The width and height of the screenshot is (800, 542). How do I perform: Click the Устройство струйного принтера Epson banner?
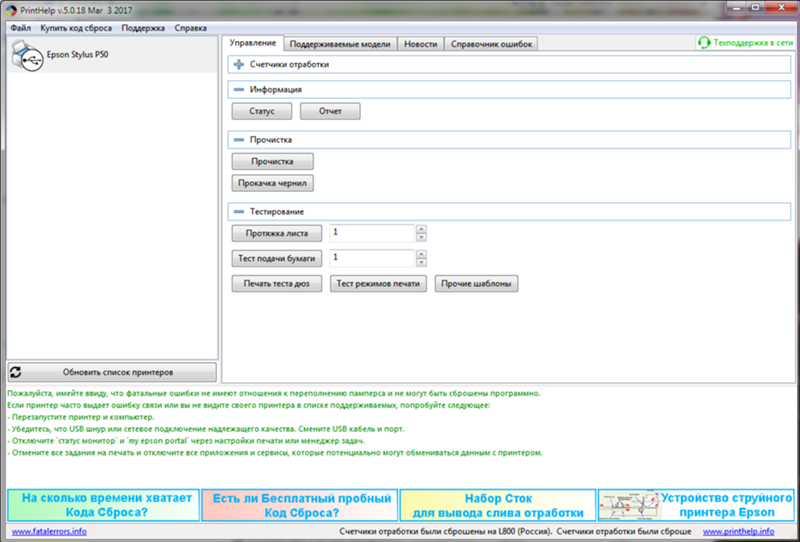695,504
